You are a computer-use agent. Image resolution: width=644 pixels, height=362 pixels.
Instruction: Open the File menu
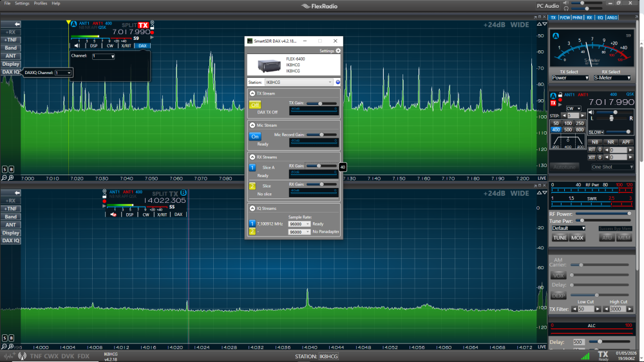(7, 3)
